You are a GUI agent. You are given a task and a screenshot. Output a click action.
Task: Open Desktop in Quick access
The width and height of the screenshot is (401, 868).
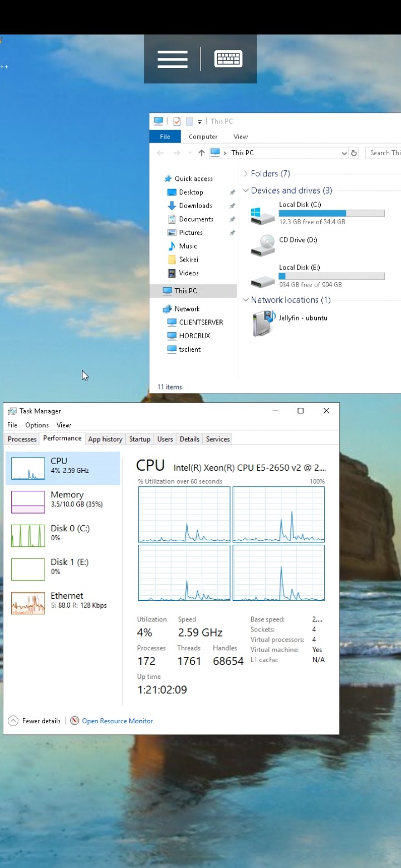pos(191,192)
